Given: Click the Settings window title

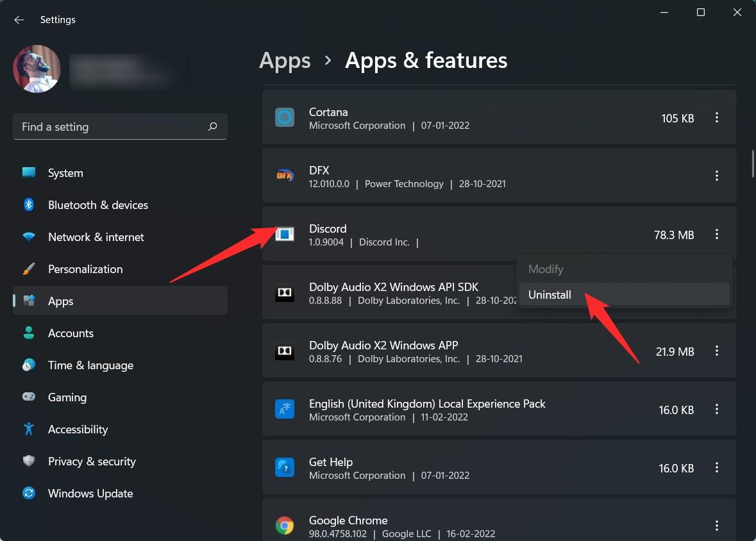Looking at the screenshot, I should coord(58,20).
